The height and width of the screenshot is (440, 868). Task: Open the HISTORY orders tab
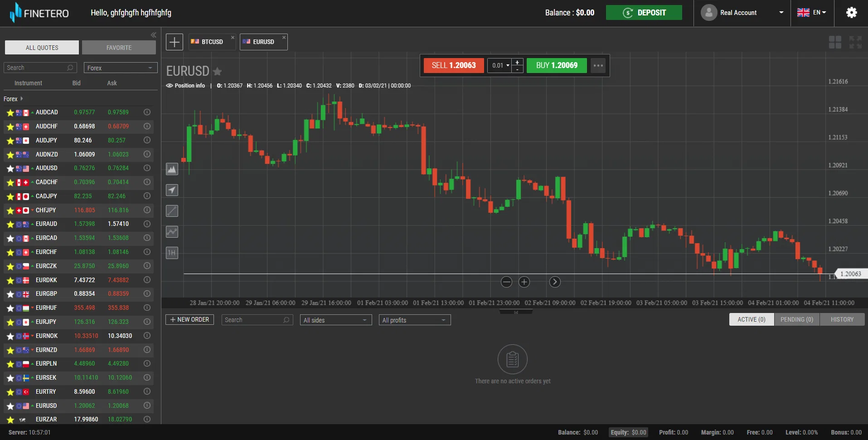coord(842,319)
